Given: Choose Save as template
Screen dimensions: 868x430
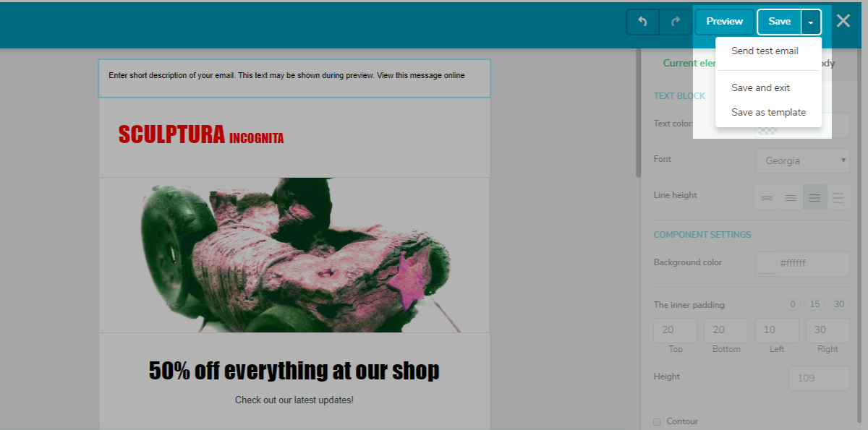Looking at the screenshot, I should [x=768, y=112].
